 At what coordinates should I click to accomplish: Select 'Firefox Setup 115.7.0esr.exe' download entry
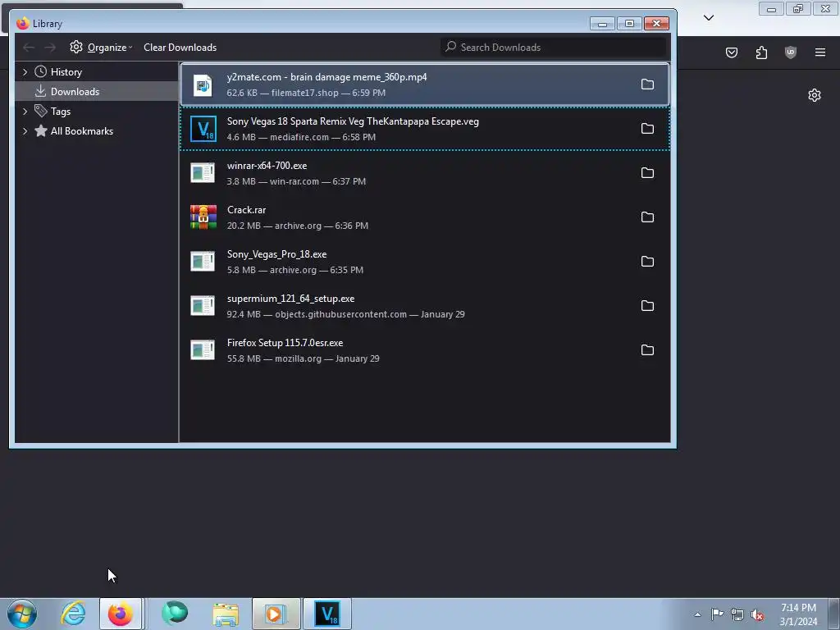(425, 350)
